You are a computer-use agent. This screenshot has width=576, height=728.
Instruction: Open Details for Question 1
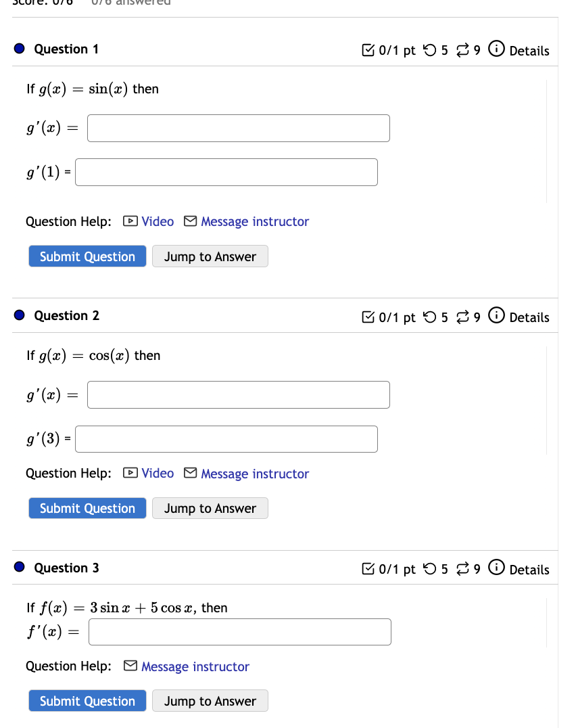click(530, 50)
